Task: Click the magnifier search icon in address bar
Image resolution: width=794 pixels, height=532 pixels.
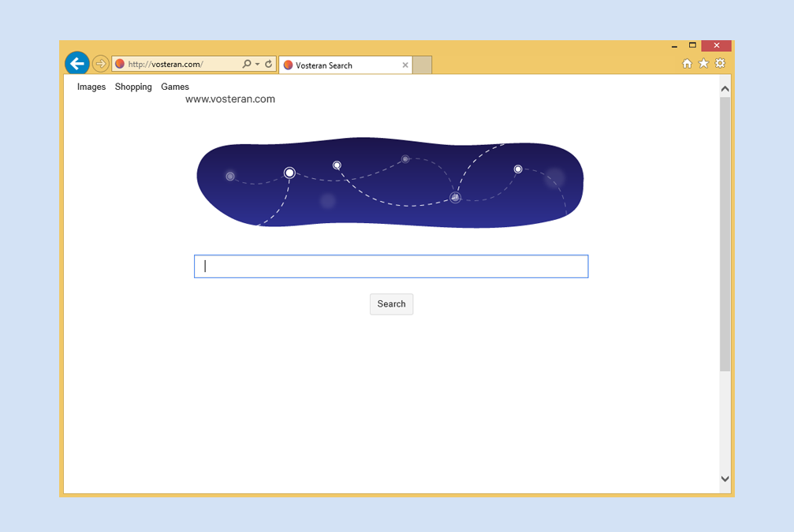Action: pyautogui.click(x=247, y=64)
